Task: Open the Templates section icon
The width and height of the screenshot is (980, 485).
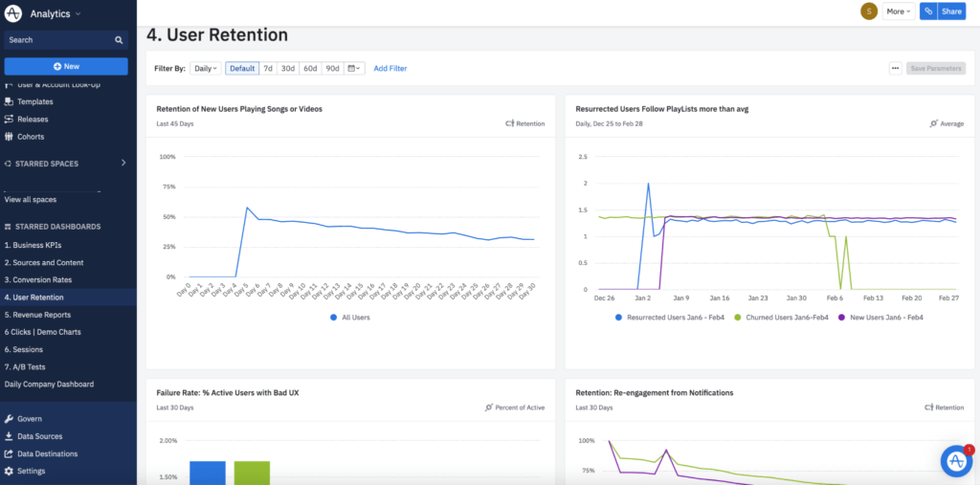Action: click(9, 101)
